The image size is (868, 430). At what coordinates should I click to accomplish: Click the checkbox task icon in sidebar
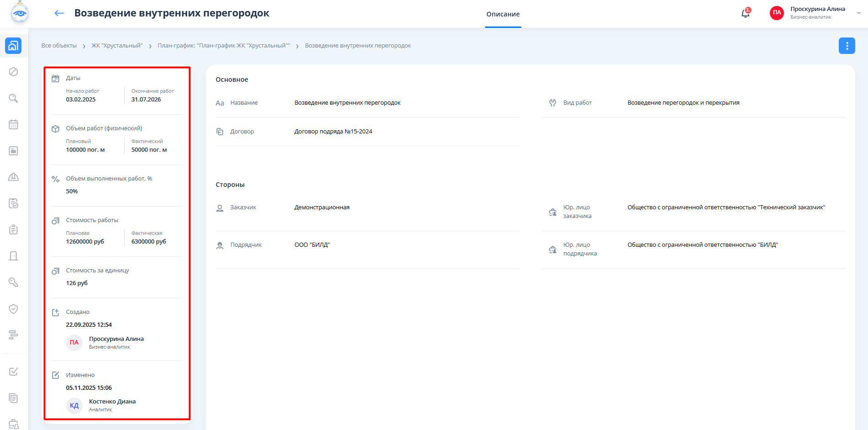pos(13,372)
